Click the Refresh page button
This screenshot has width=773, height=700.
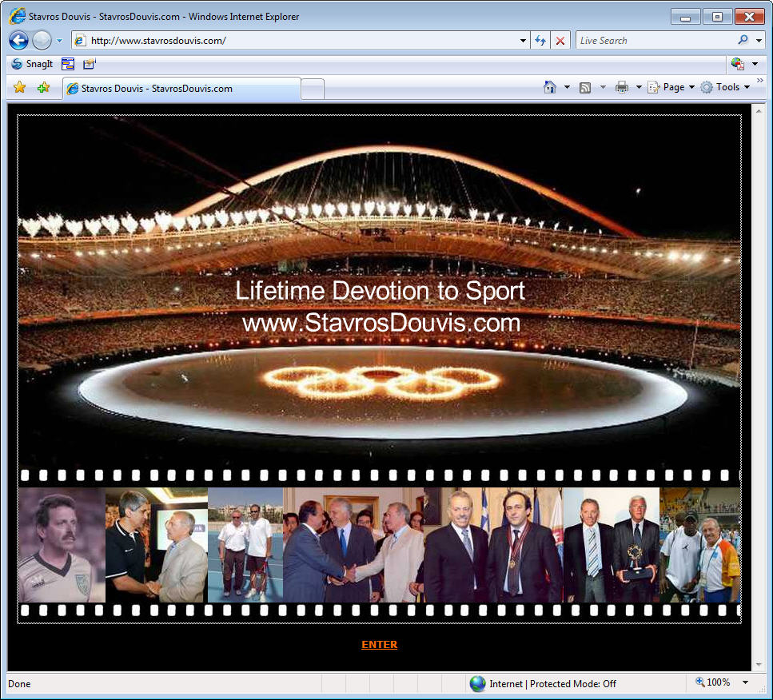540,41
